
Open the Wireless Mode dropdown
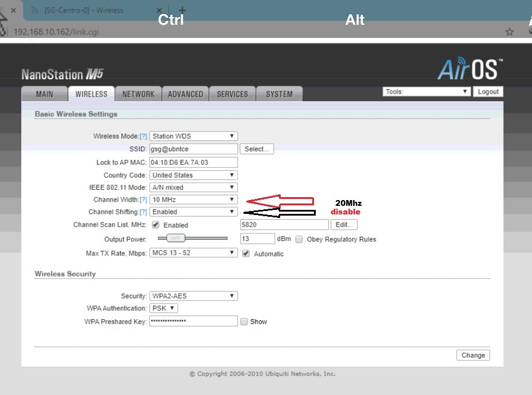[x=193, y=136]
